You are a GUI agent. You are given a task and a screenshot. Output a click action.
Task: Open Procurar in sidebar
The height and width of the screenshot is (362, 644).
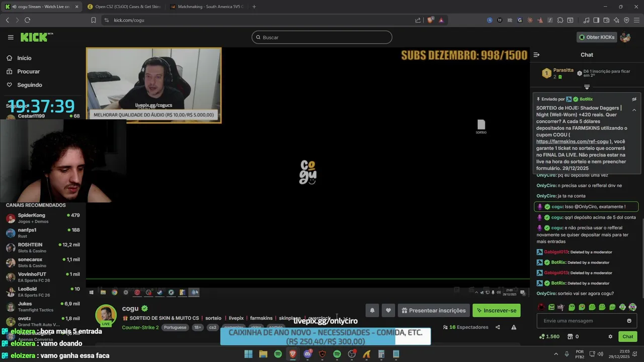point(28,71)
